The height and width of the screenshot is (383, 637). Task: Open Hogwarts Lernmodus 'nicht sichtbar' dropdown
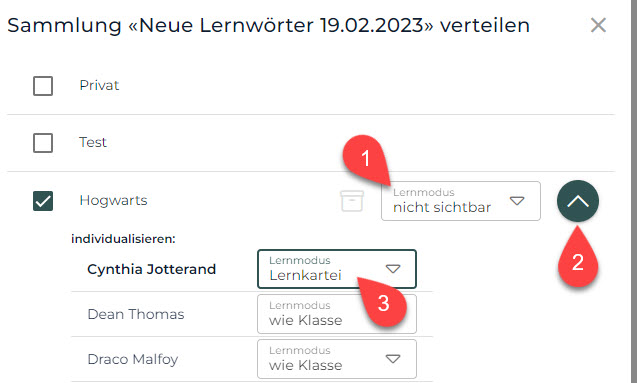click(461, 201)
